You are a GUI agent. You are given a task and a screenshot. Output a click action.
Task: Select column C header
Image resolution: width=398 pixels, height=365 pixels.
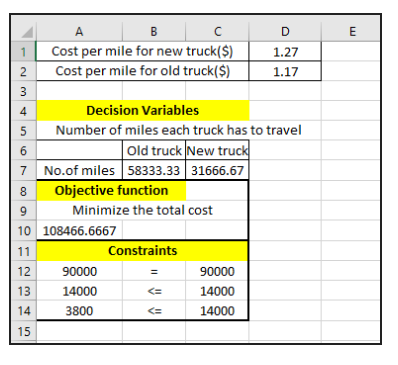217,32
